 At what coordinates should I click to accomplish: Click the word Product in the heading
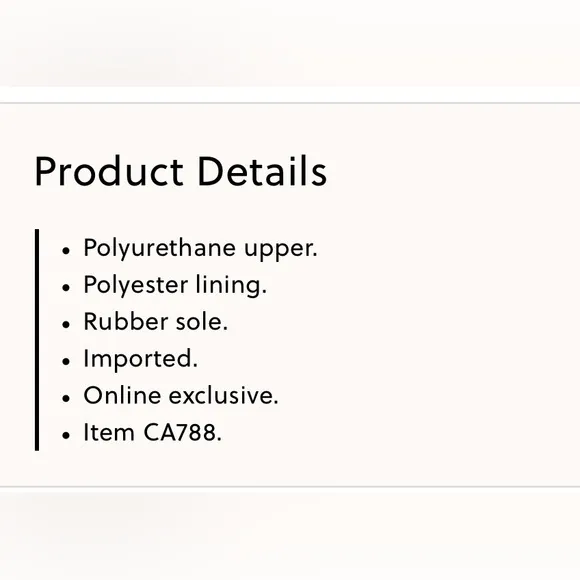point(109,172)
